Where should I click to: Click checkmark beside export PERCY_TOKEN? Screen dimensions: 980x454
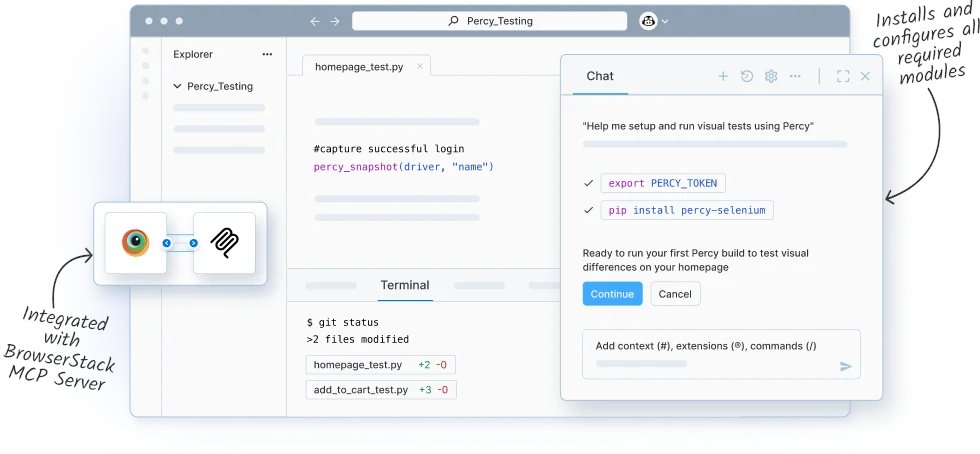(588, 183)
